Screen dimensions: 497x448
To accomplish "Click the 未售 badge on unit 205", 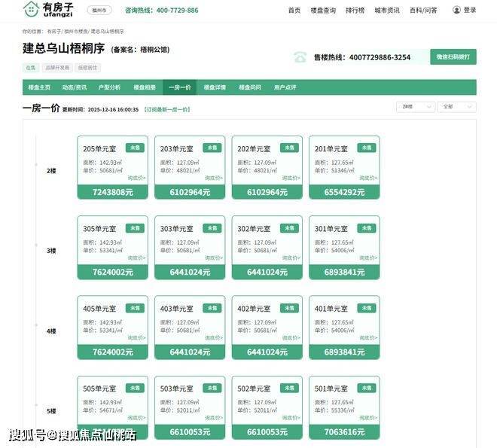I will pos(135,148).
